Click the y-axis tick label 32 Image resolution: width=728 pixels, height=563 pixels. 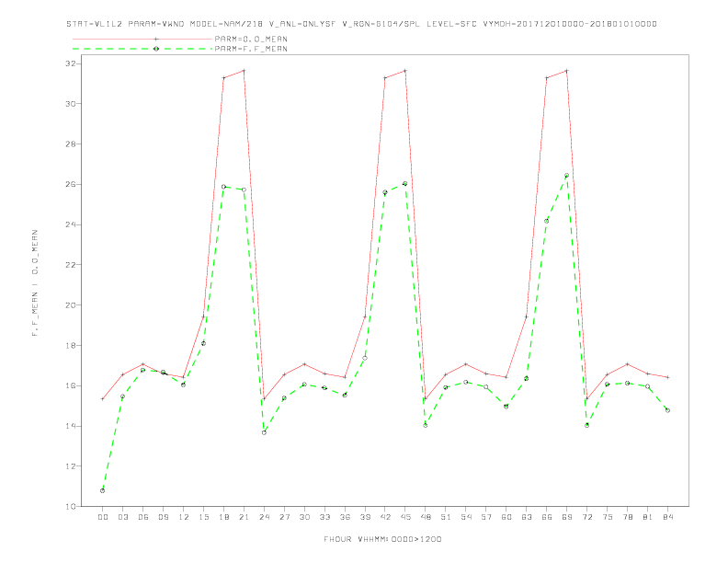pyautogui.click(x=71, y=63)
